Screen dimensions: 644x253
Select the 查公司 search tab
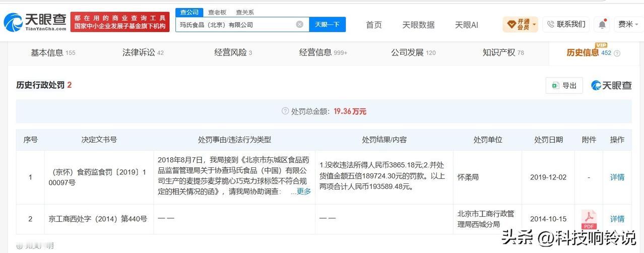click(189, 12)
